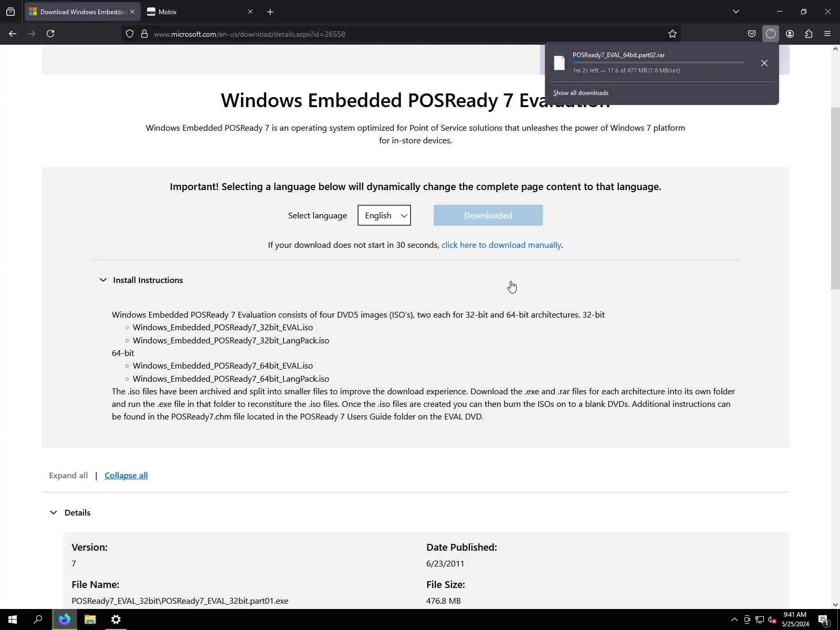Show hidden system tray icons

tap(734, 619)
